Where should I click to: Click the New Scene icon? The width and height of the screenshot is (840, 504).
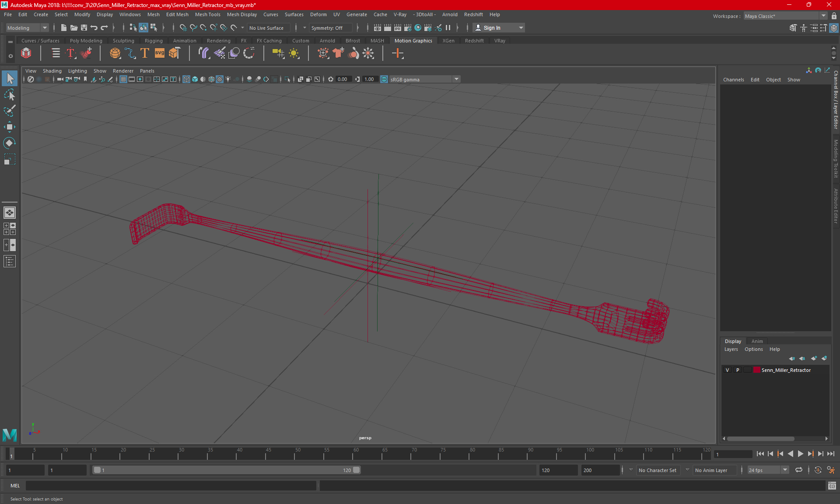63,28
